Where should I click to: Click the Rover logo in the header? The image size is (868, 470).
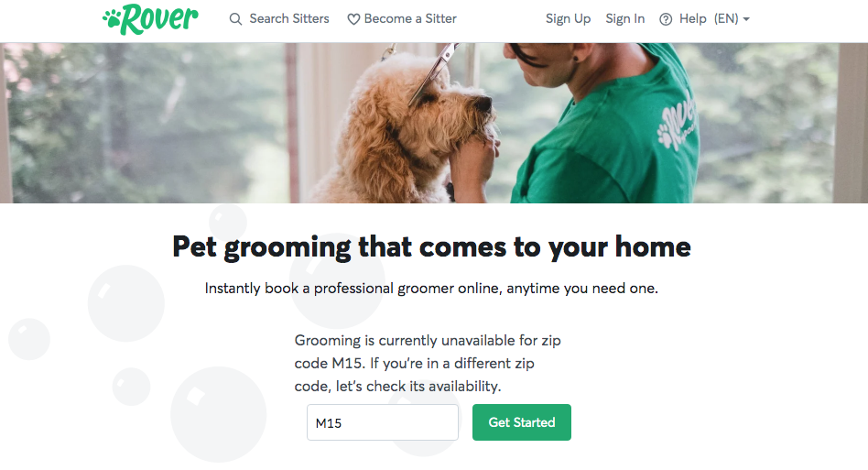[150, 19]
